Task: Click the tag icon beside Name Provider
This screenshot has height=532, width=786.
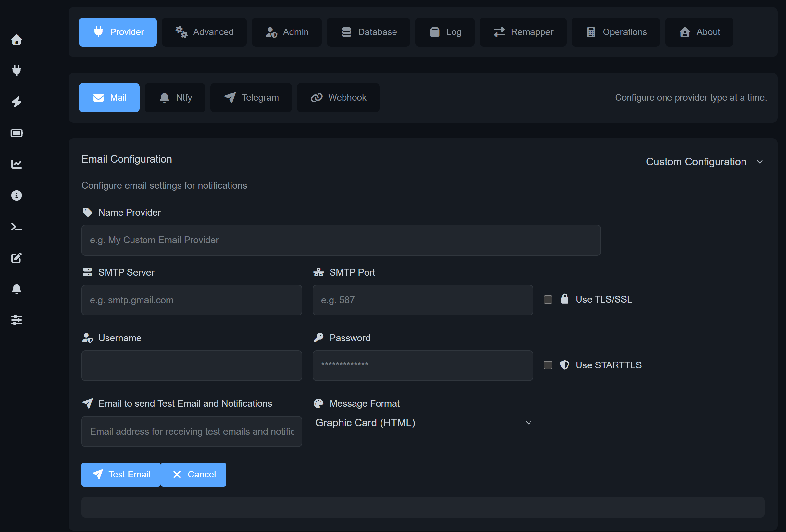Action: (x=88, y=212)
